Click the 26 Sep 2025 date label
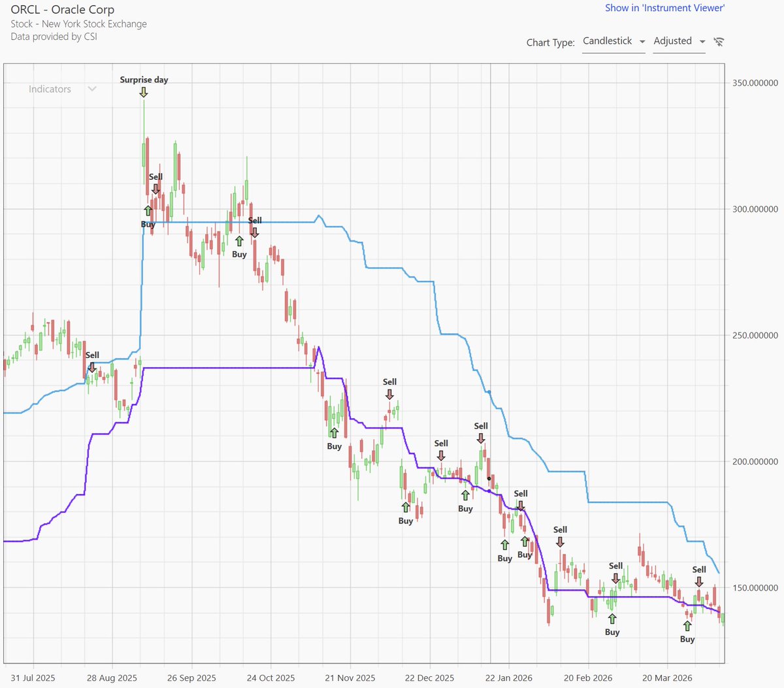 pyautogui.click(x=191, y=678)
